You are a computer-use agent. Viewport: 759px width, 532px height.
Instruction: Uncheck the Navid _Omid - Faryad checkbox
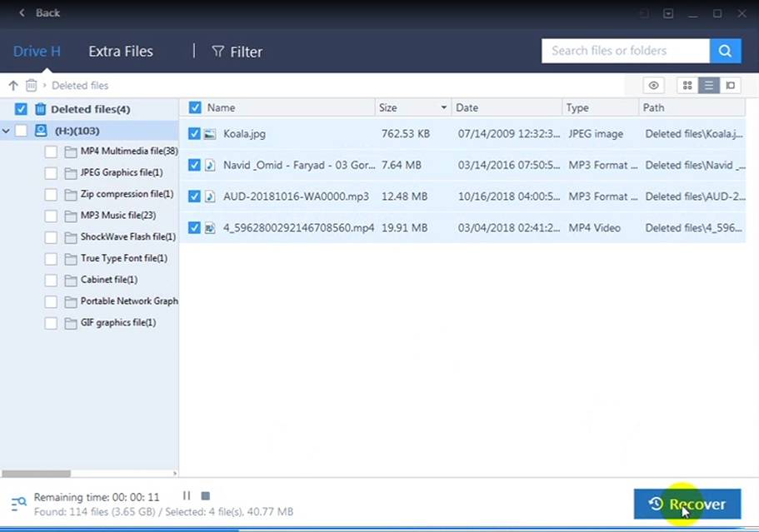(x=194, y=165)
